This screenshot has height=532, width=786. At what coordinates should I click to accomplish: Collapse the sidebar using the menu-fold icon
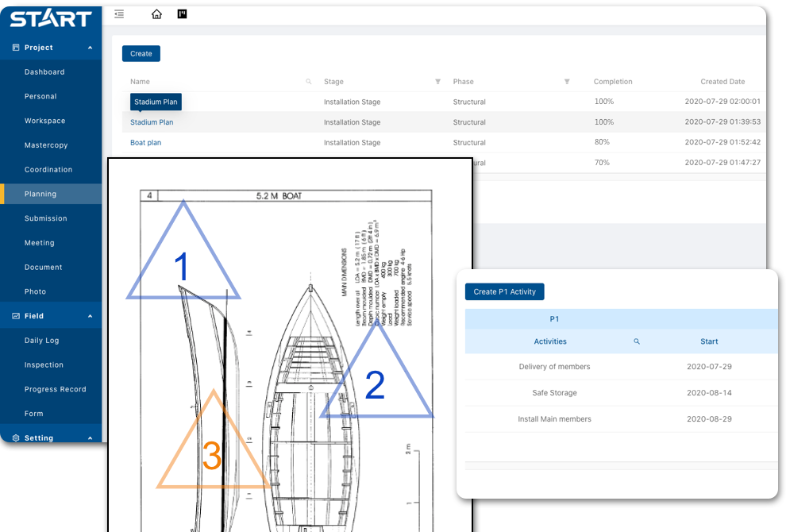coord(119,14)
